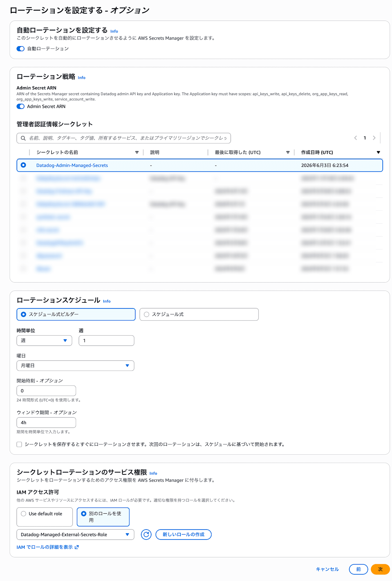Open Info link next to 自動ローテーションを設定する
392x581 pixels.
tap(114, 31)
